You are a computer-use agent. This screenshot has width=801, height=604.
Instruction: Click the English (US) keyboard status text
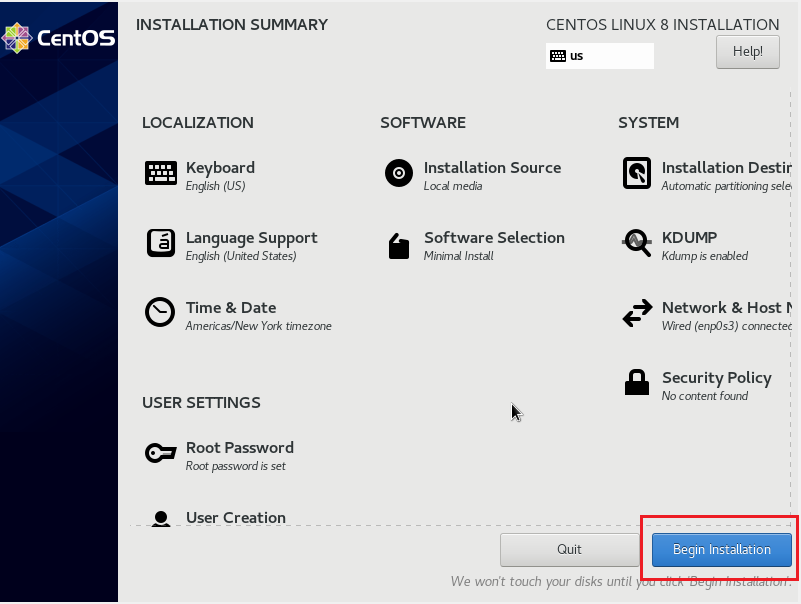tap(215, 186)
